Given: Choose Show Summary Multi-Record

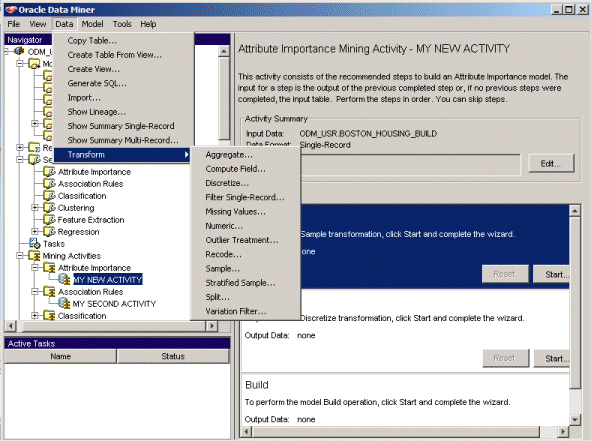Looking at the screenshot, I should [x=124, y=140].
